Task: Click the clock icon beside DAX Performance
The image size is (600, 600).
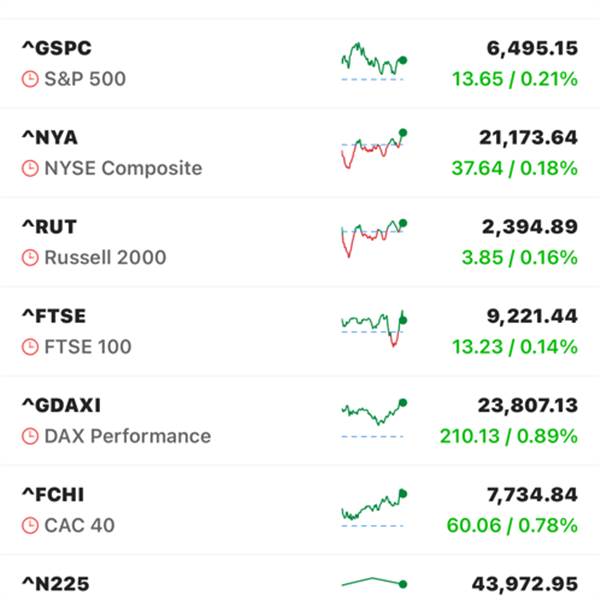Action: click(30, 436)
